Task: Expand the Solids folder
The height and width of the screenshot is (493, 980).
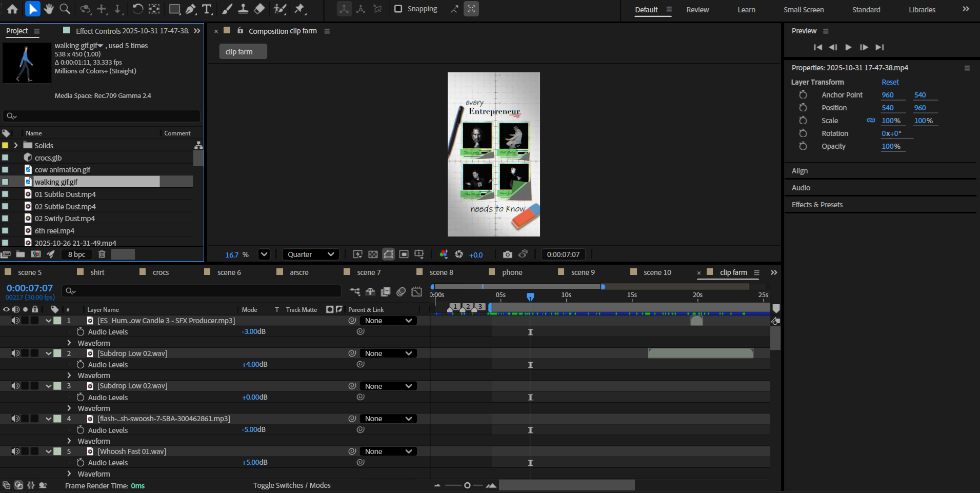Action: 16,146
